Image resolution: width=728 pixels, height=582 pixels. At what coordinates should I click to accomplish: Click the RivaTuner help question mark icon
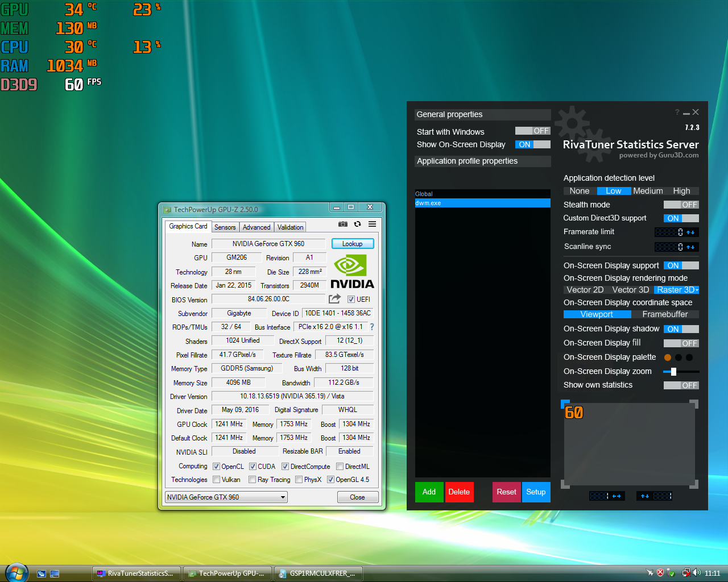(x=677, y=113)
